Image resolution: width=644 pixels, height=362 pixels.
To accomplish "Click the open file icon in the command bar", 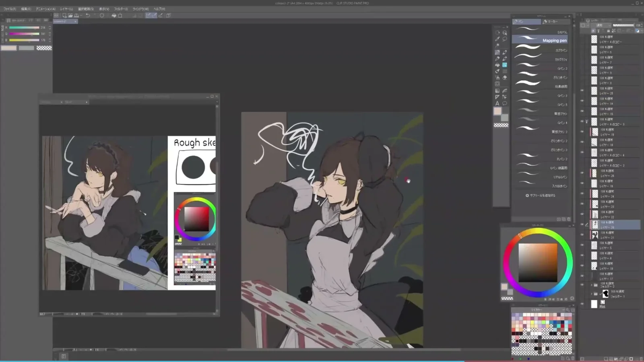I will point(70,15).
